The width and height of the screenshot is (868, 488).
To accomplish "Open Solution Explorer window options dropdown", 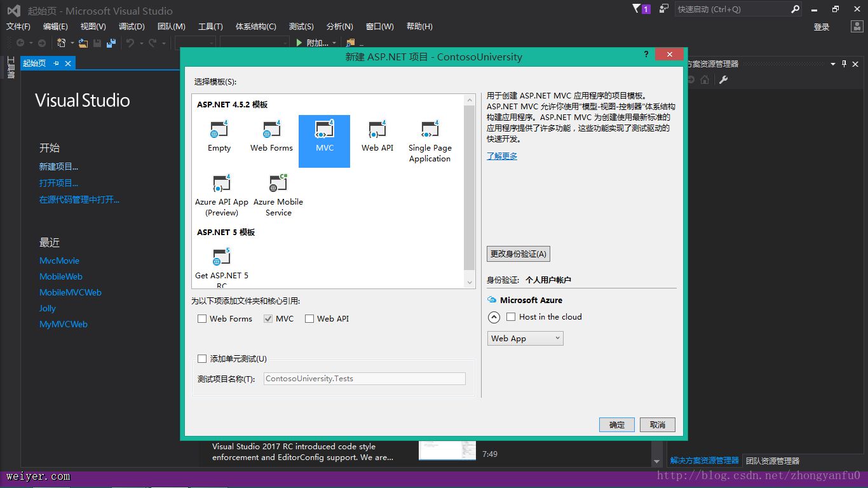I will click(833, 64).
